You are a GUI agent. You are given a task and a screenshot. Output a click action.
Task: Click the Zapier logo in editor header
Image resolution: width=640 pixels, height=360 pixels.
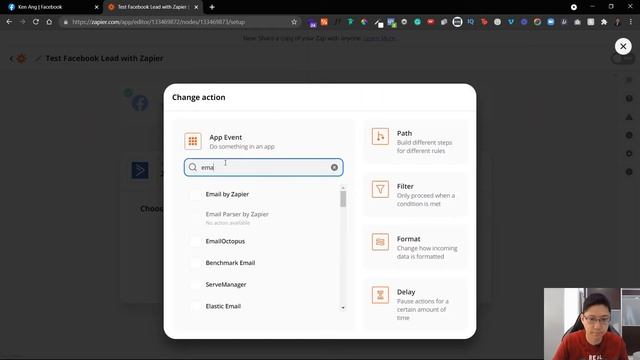click(21, 59)
